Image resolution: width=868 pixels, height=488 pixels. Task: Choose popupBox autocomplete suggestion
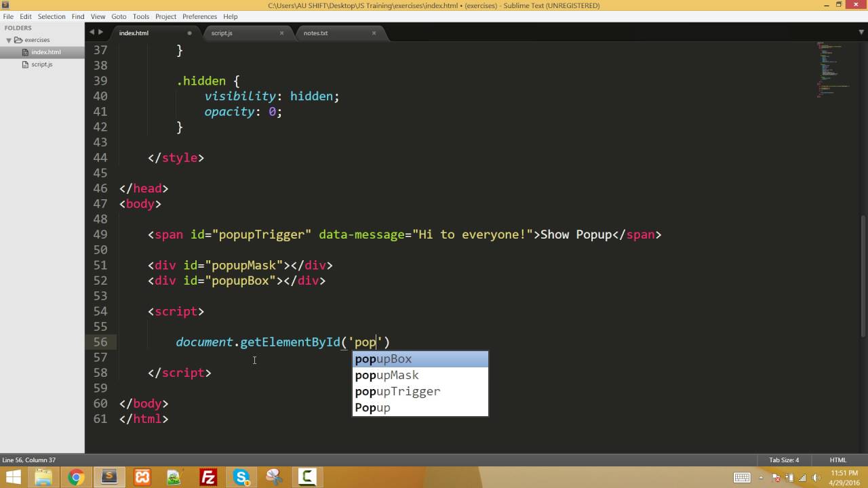point(420,359)
